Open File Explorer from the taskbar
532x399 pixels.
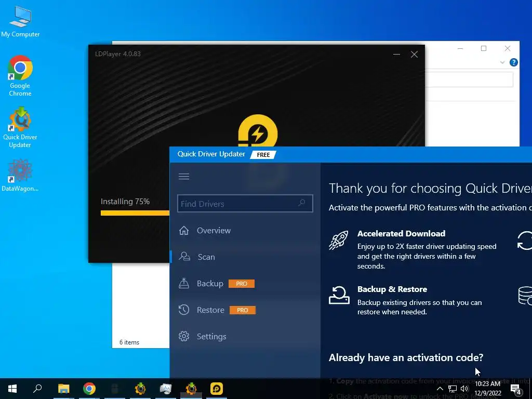63,389
